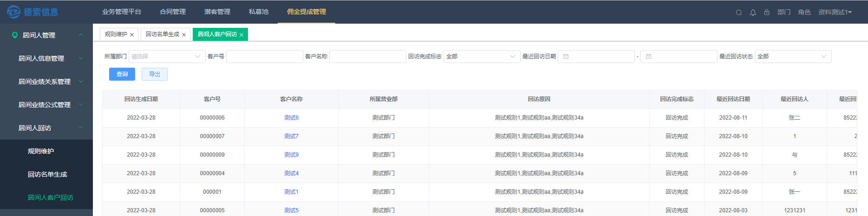
Task: Open customer link 测试9
Action: 291,155
